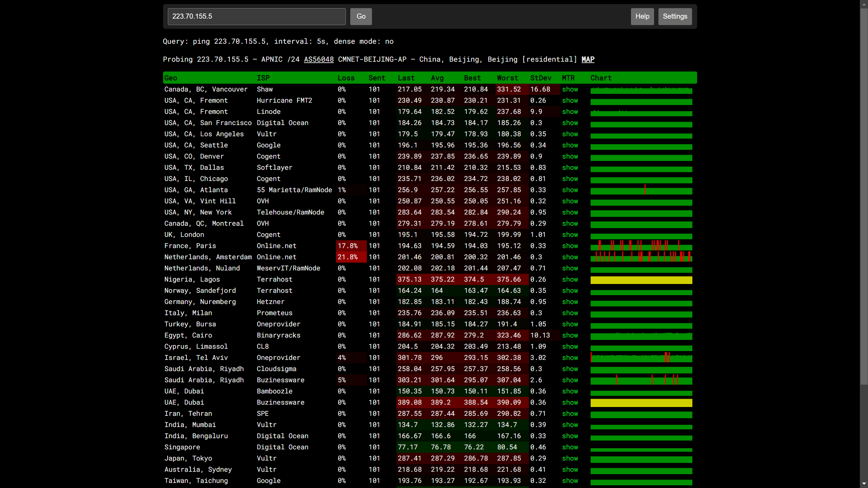Open the AS56048 link
This screenshot has width=868, height=488.
[319, 59]
